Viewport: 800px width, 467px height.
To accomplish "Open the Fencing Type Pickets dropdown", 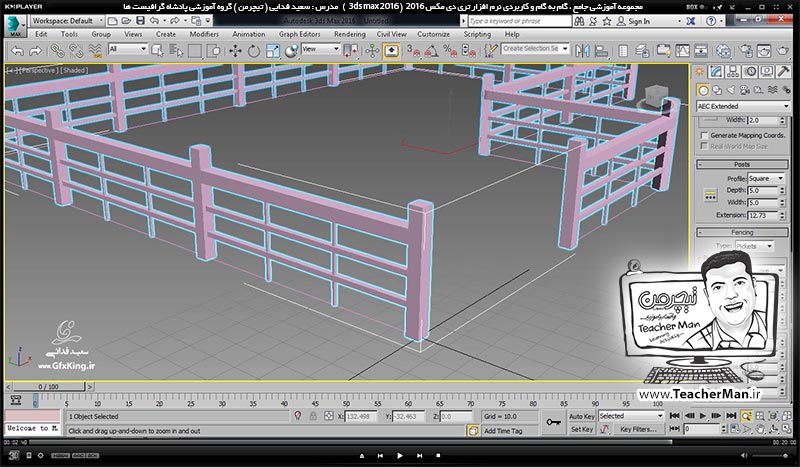I will [755, 246].
